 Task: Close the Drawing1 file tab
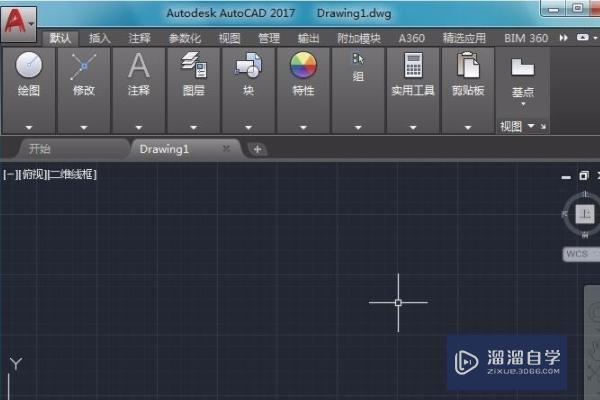coord(226,148)
